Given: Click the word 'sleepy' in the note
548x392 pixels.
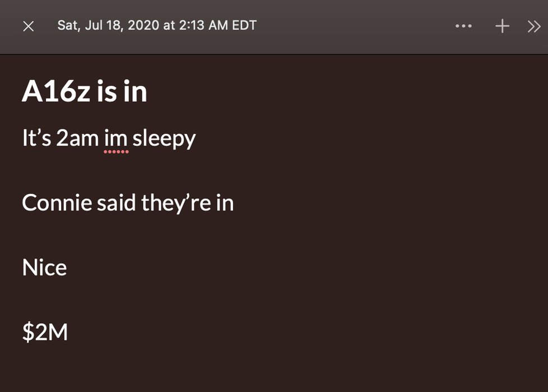Looking at the screenshot, I should 164,139.
